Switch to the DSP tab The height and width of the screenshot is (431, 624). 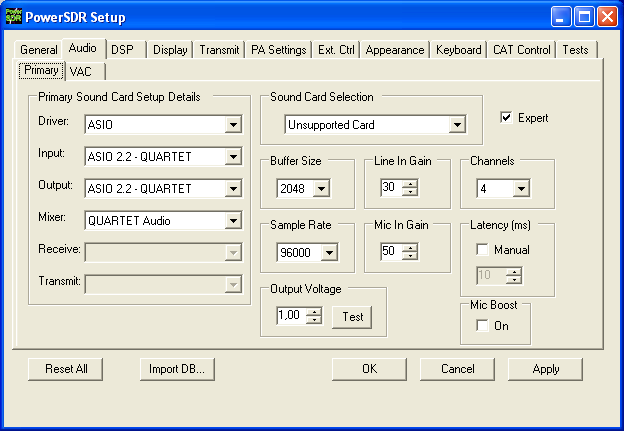(122, 49)
